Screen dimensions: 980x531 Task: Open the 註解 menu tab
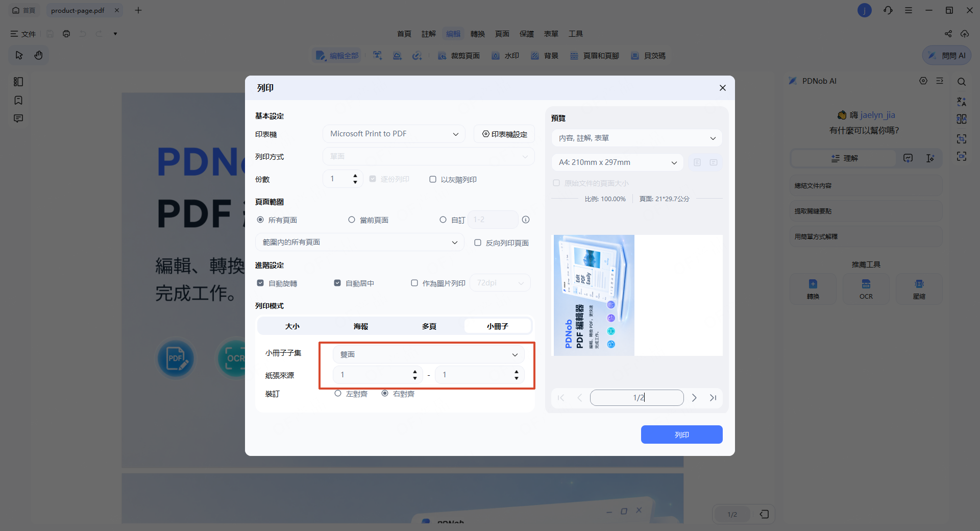tap(429, 34)
